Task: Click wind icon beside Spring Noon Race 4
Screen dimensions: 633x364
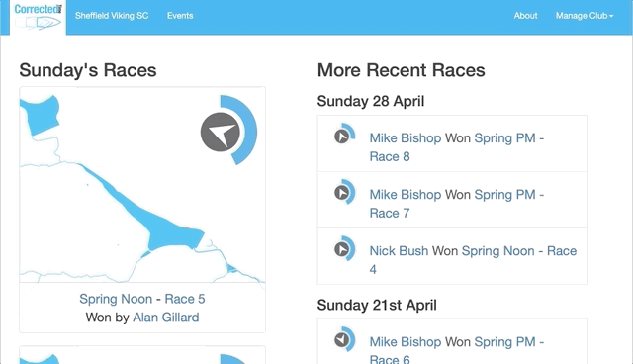Action: (x=344, y=248)
